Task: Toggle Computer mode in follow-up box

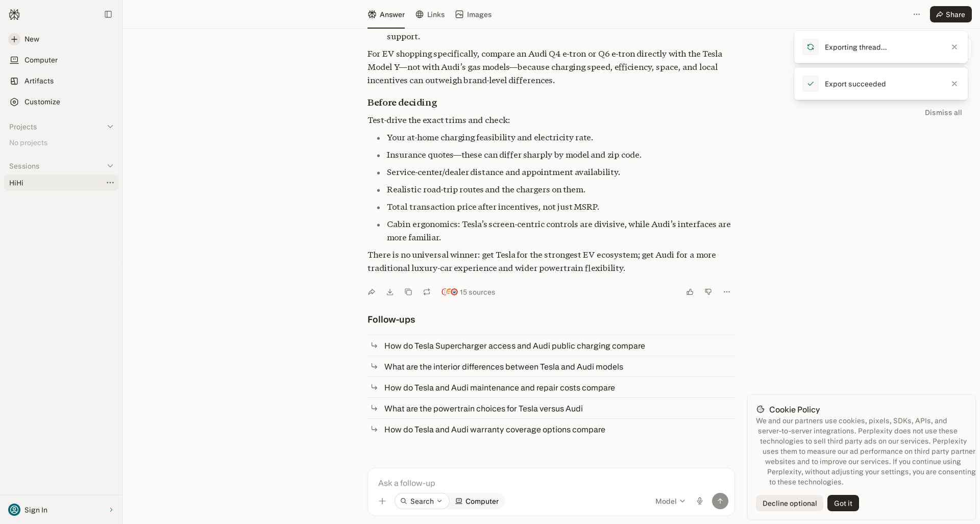Action: (x=477, y=501)
